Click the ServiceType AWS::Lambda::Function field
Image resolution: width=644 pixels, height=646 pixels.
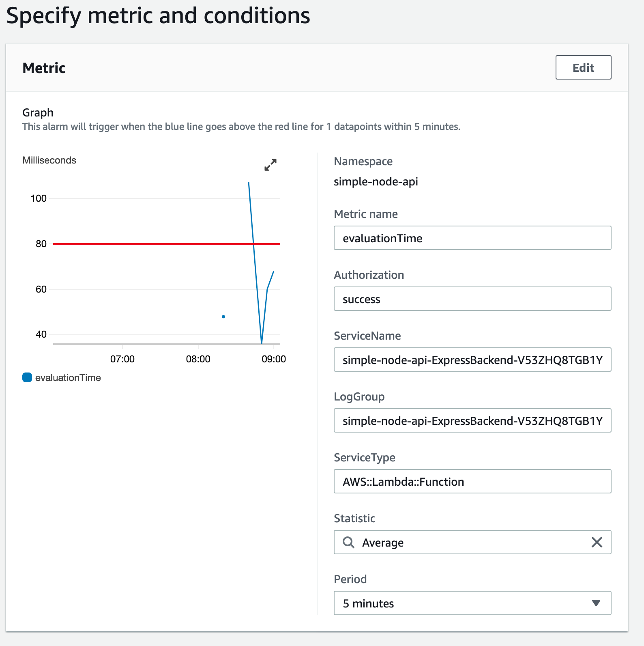[472, 481]
